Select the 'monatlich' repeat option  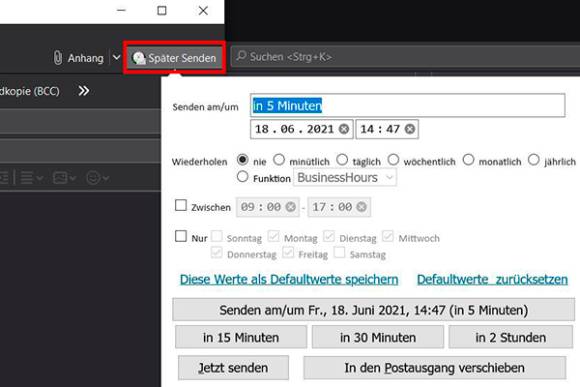[x=468, y=159]
